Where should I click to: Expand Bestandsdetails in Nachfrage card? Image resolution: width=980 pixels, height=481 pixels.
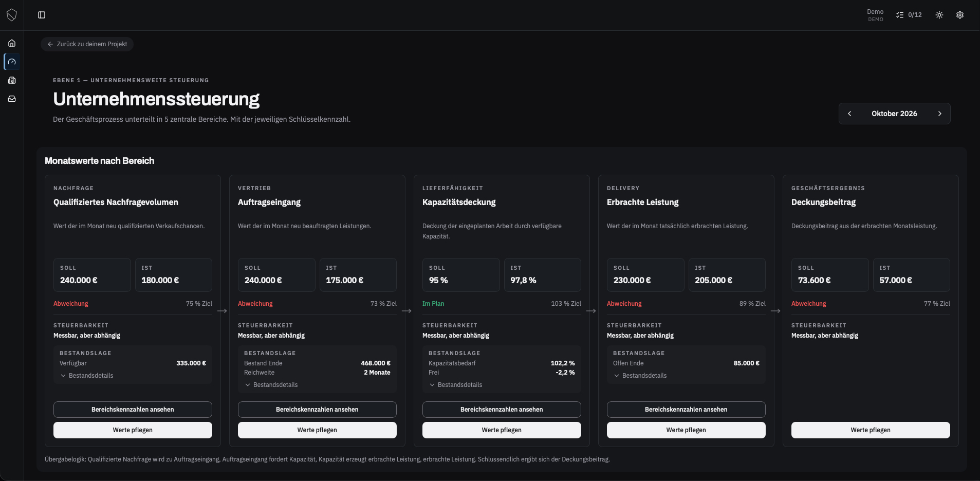point(87,376)
